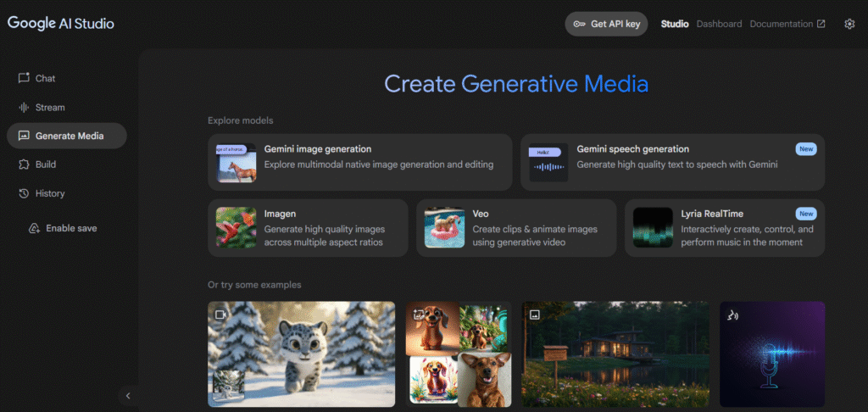Open the Lyria RealTime model card title
The height and width of the screenshot is (412, 868).
[712, 213]
